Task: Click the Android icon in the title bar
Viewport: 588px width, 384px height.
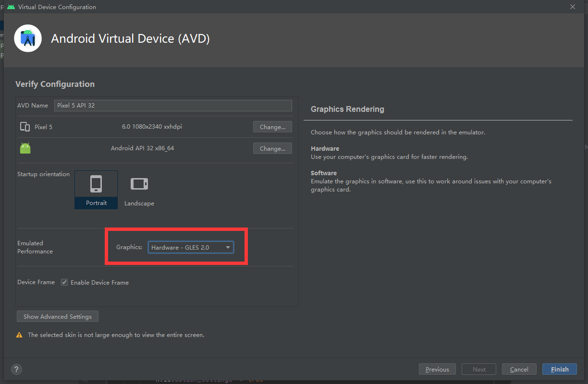Action: 11,7
